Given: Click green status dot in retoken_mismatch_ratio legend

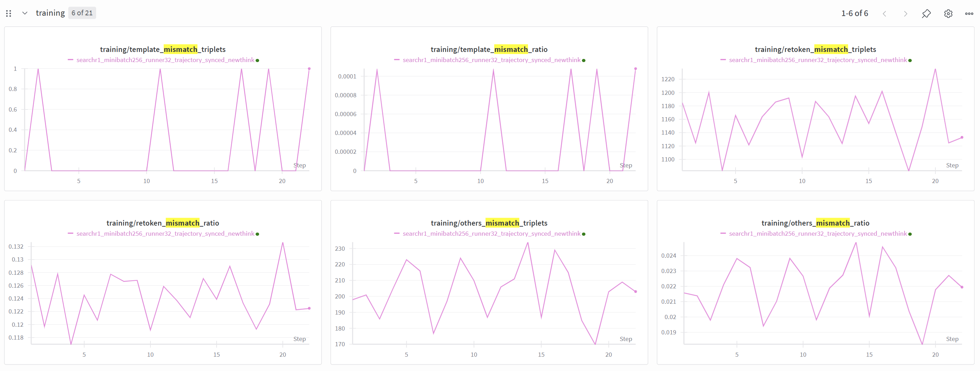Looking at the screenshot, I should [x=258, y=234].
